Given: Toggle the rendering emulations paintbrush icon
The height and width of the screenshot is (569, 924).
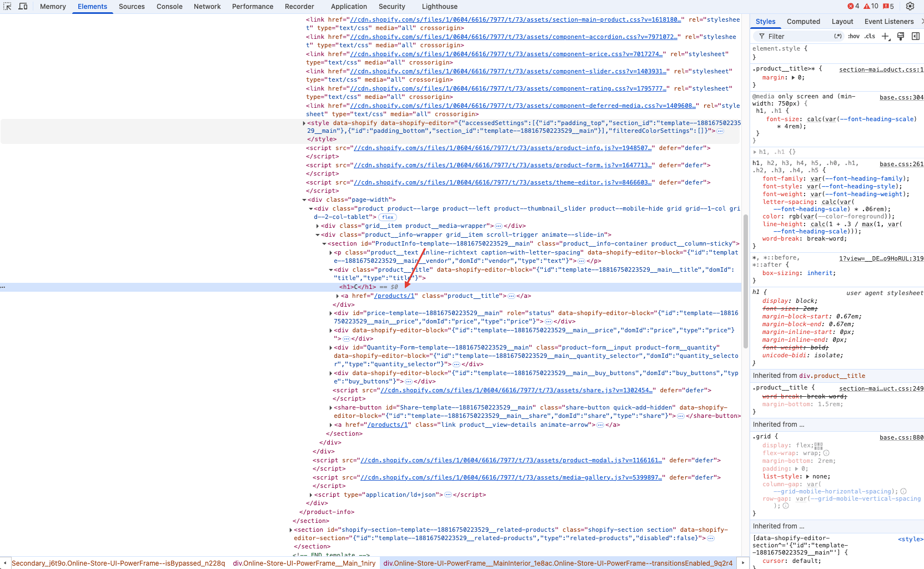Looking at the screenshot, I should tap(901, 36).
